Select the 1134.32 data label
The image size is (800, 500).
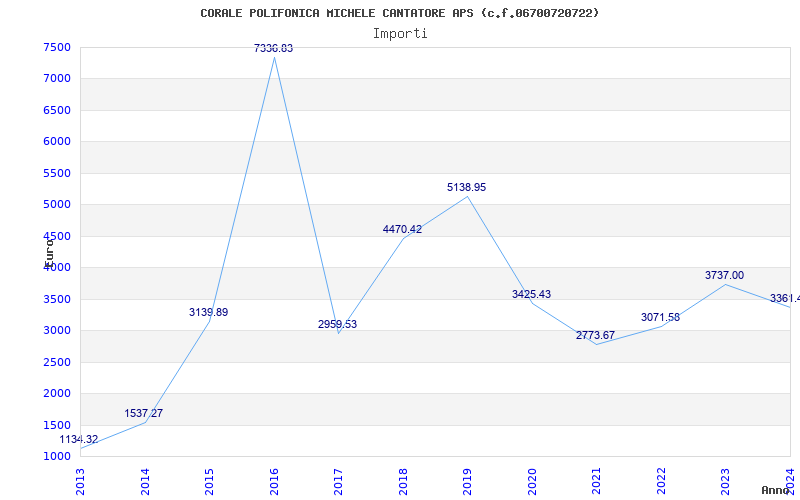79,439
